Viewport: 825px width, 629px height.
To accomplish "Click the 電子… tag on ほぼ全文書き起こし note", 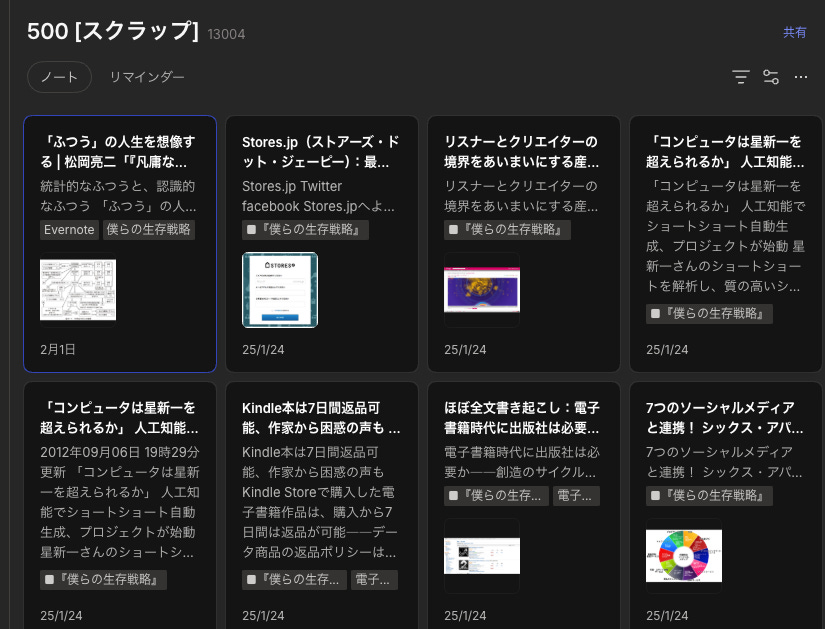I will (576, 495).
